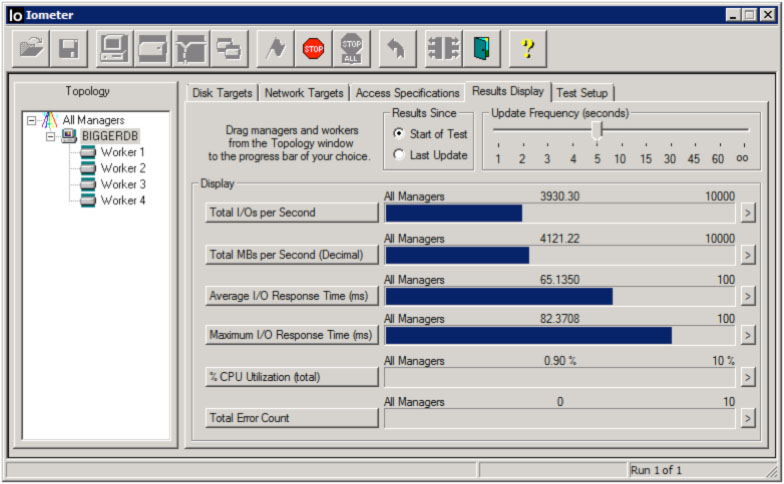Click the Total MBs per Second progress bar
The width and height of the screenshot is (784, 484).
[x=560, y=255]
